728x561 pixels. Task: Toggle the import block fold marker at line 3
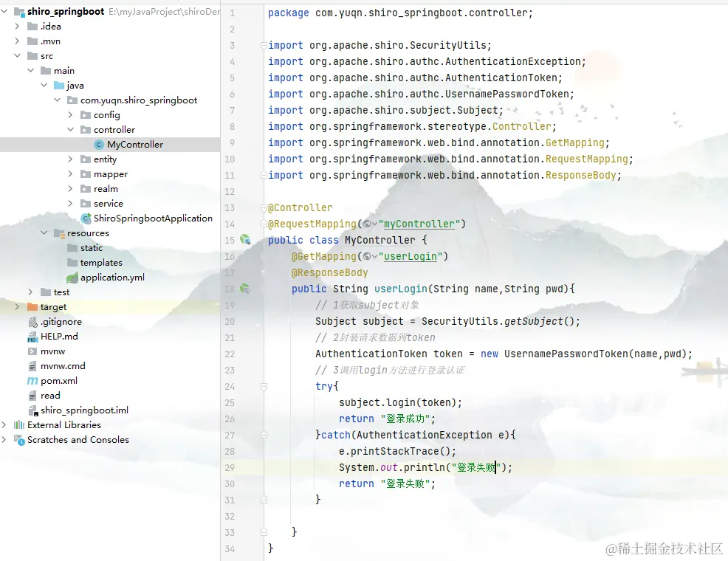264,45
